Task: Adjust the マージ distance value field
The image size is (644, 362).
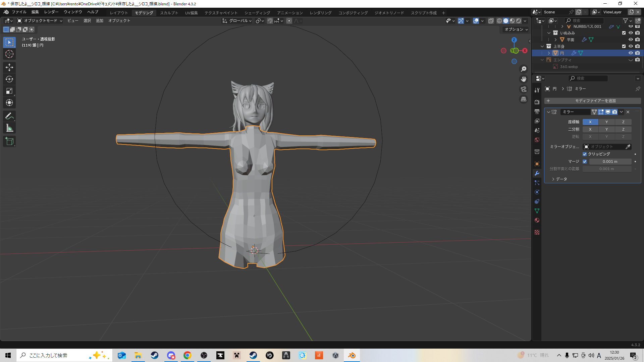Action: coord(610,162)
